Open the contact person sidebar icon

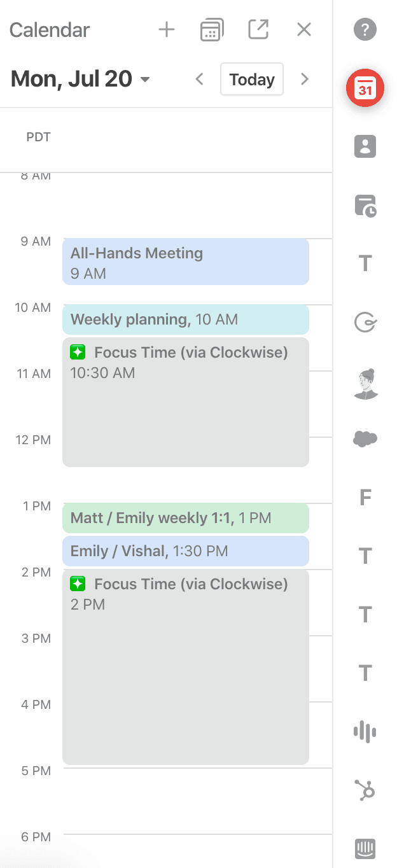tap(365, 146)
